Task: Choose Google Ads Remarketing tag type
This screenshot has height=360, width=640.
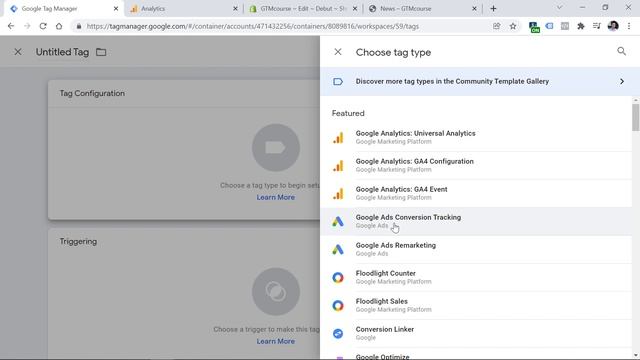Action: point(476,249)
